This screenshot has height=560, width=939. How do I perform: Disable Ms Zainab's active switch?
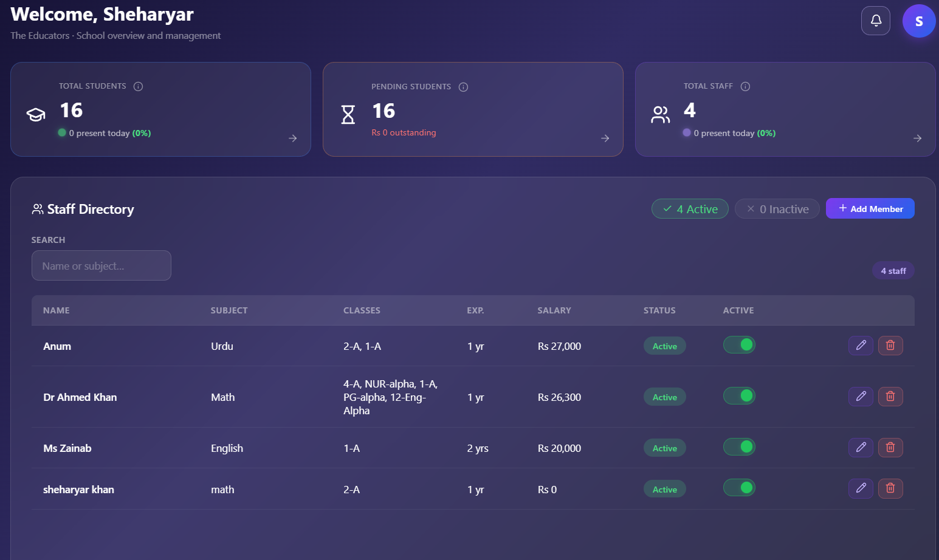(739, 447)
